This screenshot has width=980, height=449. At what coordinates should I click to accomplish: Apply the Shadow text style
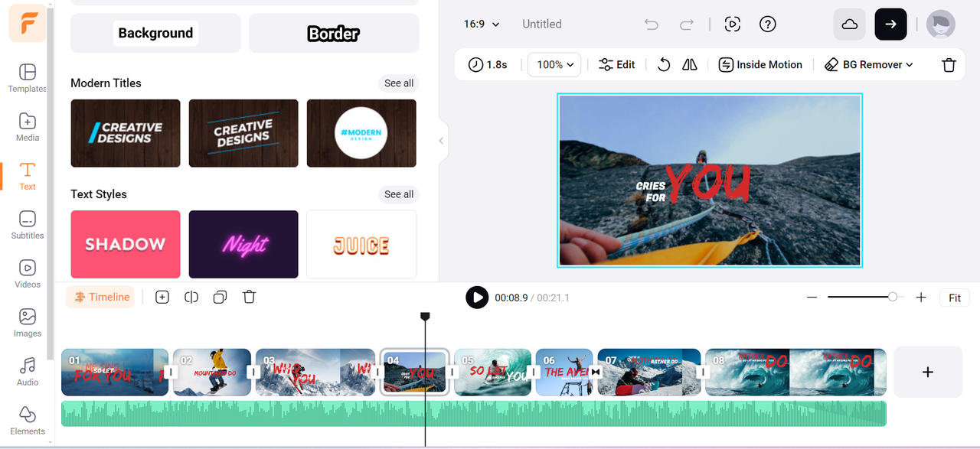pyautogui.click(x=126, y=244)
